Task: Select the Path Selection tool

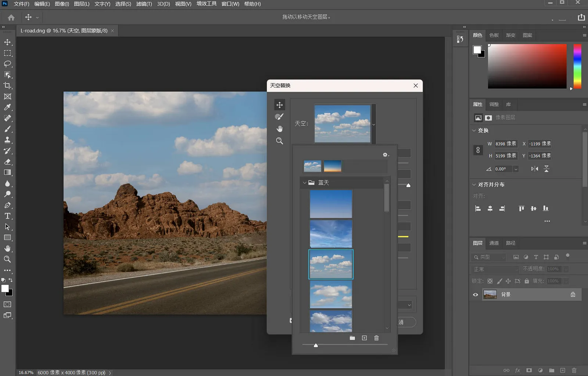Action: [x=7, y=227]
